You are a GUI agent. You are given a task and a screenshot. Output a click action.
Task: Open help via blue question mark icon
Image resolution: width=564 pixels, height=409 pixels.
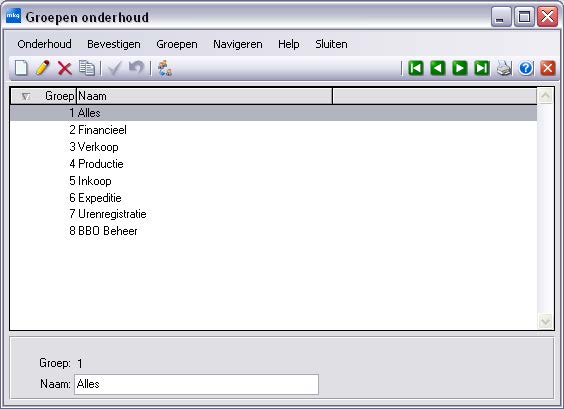click(526, 68)
